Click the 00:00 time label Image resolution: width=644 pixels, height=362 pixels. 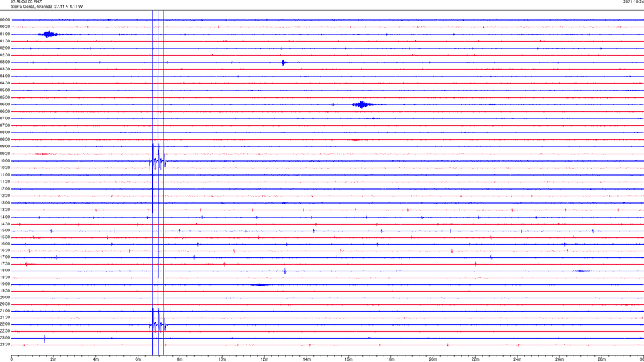[x=5, y=19]
